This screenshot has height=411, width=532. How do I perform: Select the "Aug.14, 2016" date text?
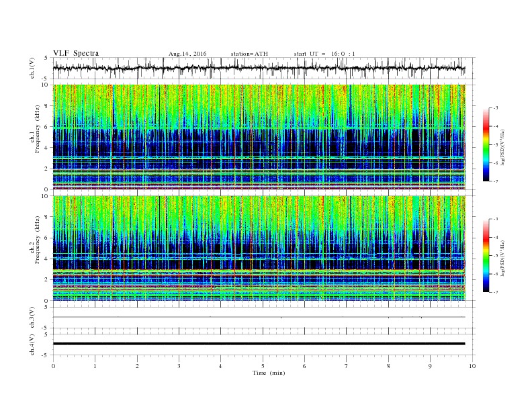point(187,54)
